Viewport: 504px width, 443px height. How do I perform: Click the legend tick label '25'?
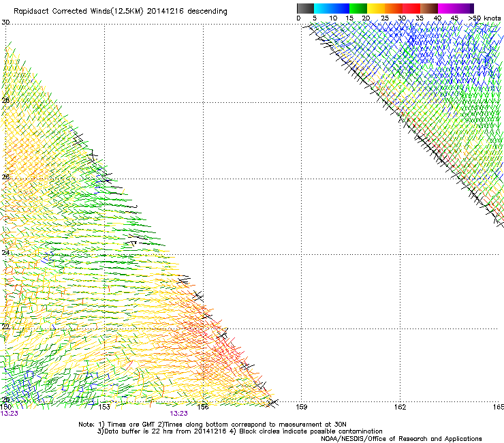(385, 18)
